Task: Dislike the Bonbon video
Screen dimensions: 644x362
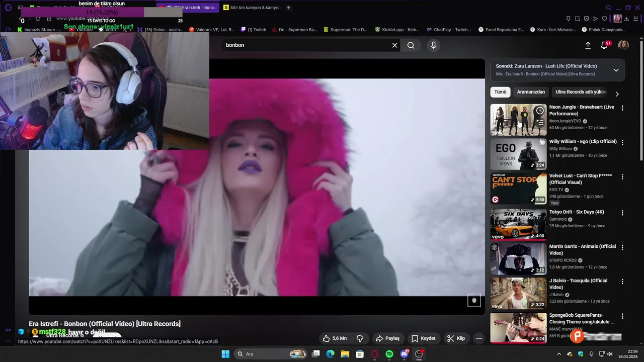Action: pyautogui.click(x=360, y=338)
